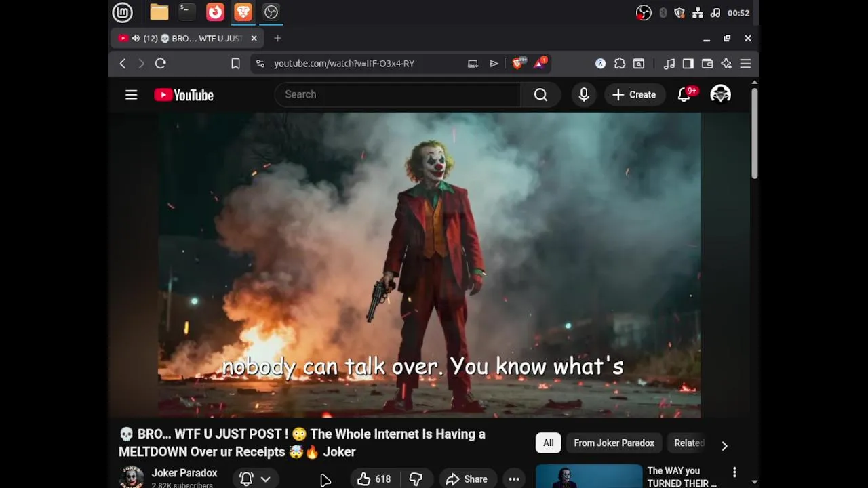This screenshot has height=488, width=868.
Task: Click the Joker video player to pause
Action: [429, 264]
